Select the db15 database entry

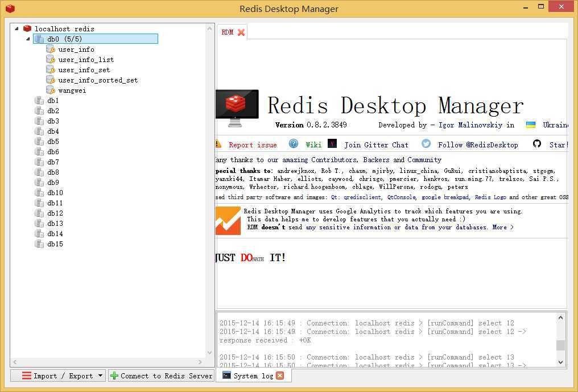click(x=55, y=244)
